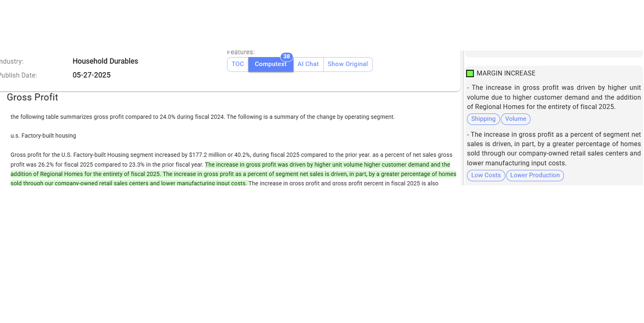The height and width of the screenshot is (323, 644).
Task: Select the summary bullet about lower manufacturing input costs
Action: click(554, 149)
